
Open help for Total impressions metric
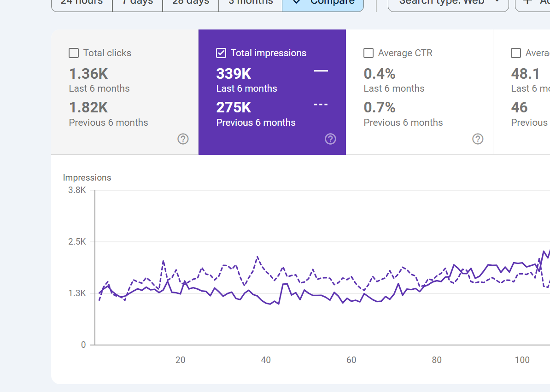click(330, 139)
